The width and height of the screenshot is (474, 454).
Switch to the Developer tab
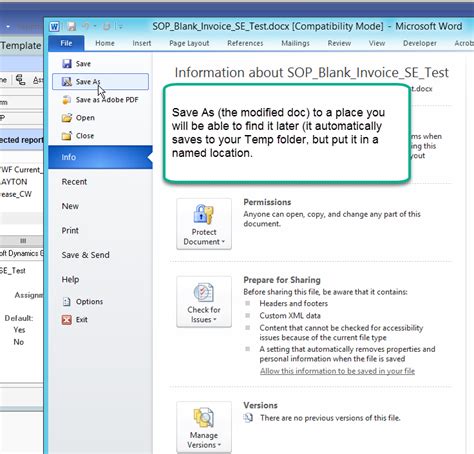coord(420,43)
